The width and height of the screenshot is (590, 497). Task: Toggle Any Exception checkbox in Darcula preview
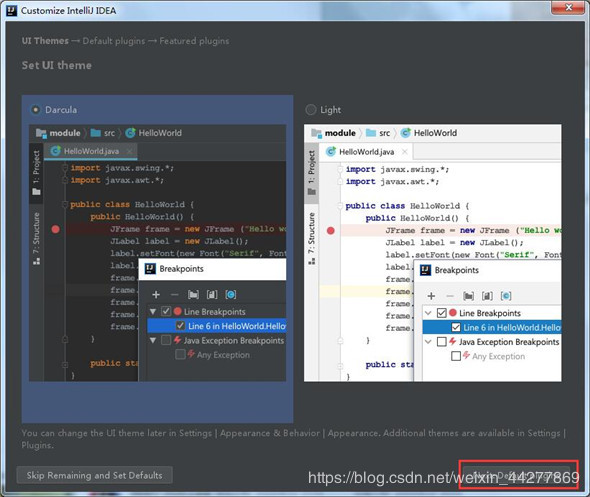click(x=181, y=354)
